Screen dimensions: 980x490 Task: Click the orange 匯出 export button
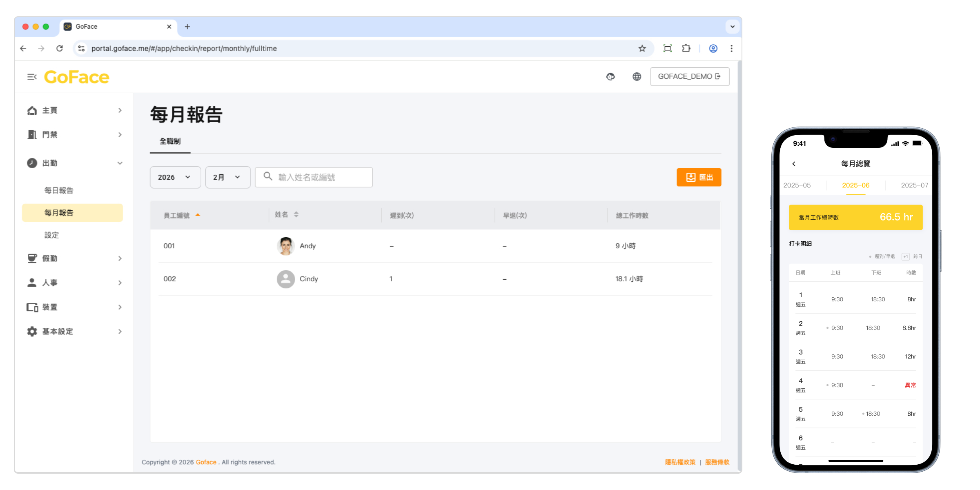[699, 177]
